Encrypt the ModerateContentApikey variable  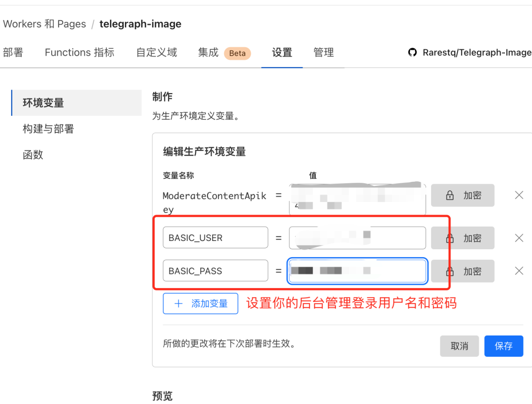pyautogui.click(x=463, y=196)
